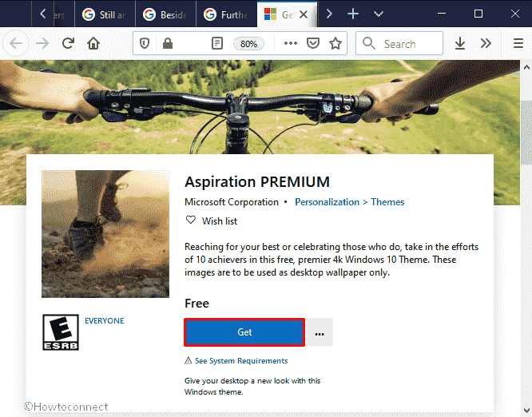Open the Themes category link

tap(387, 202)
